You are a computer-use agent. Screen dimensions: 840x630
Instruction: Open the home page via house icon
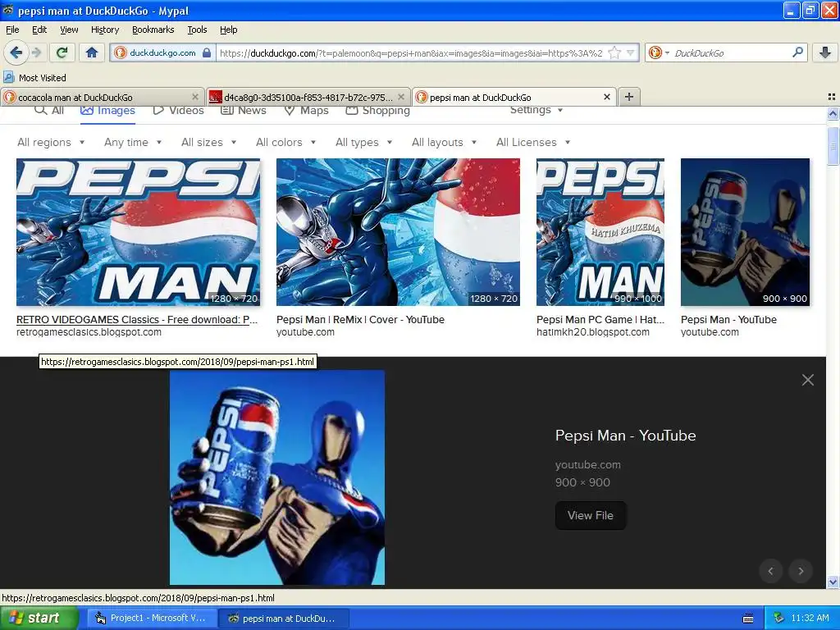click(x=92, y=52)
